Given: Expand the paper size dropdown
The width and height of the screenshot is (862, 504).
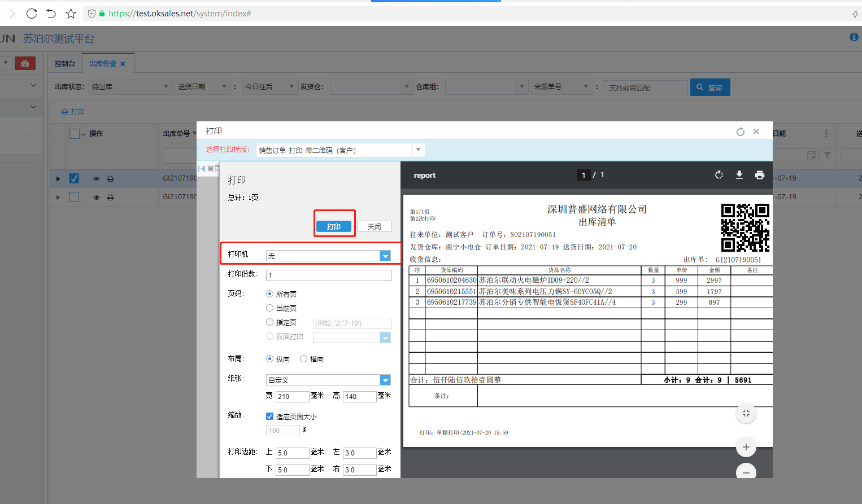Looking at the screenshot, I should click(x=385, y=380).
